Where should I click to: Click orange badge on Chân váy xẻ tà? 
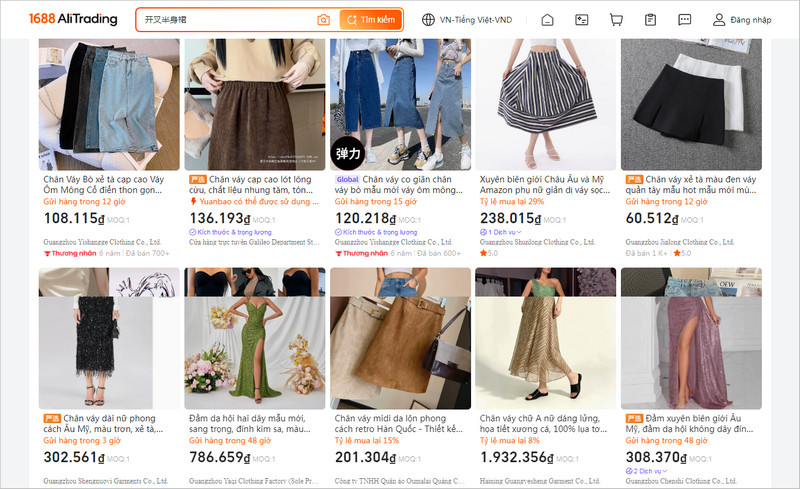pyautogui.click(x=634, y=179)
